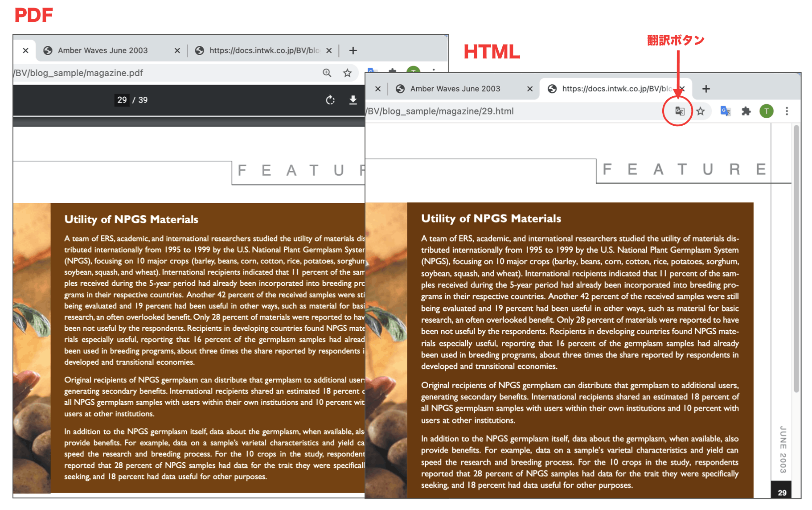Select the docs.intwk.co.jp tab in PDF window
The image size is (812, 510).
[263, 50]
